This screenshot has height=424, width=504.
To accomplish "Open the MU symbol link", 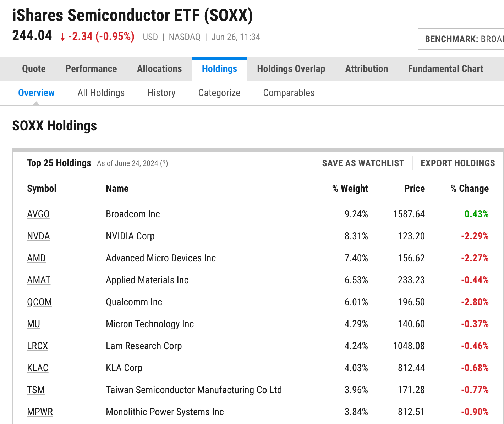I will point(33,324).
